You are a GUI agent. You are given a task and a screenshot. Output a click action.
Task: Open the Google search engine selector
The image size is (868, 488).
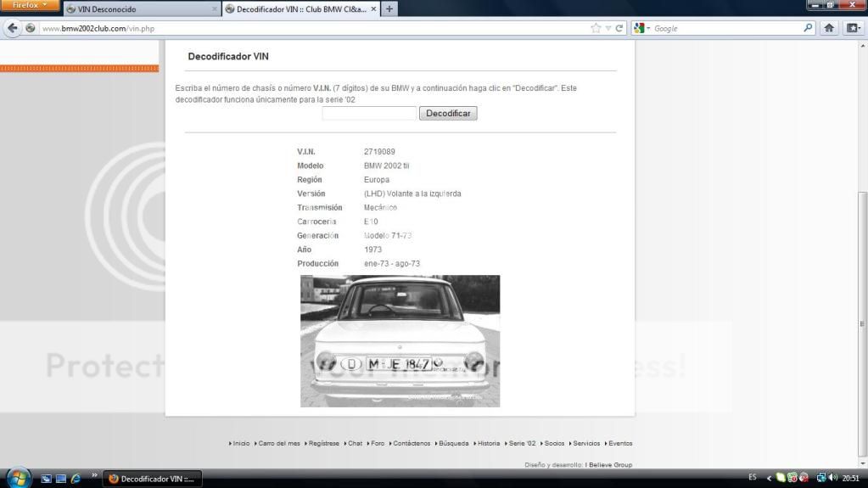(x=642, y=28)
